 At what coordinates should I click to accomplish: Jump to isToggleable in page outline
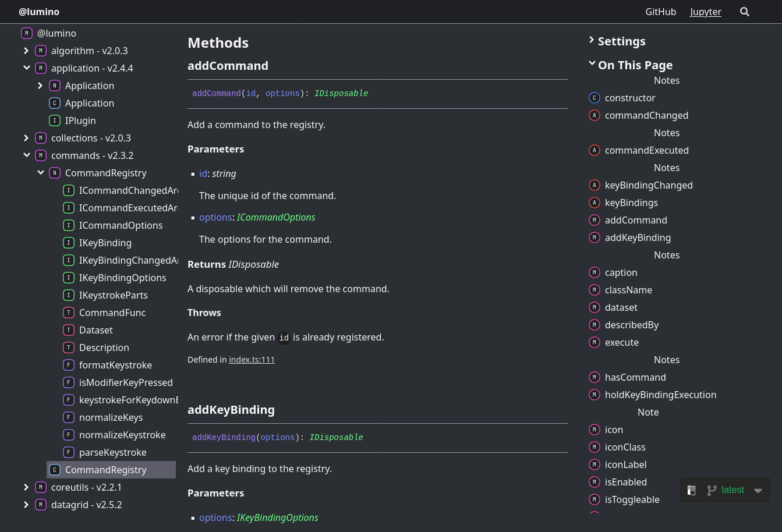pos(632,499)
